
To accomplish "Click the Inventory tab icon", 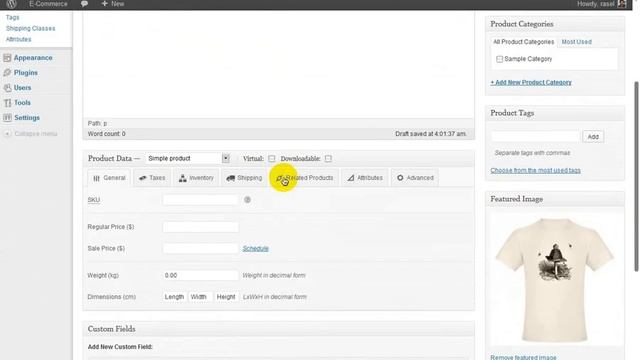I will pyautogui.click(x=182, y=178).
